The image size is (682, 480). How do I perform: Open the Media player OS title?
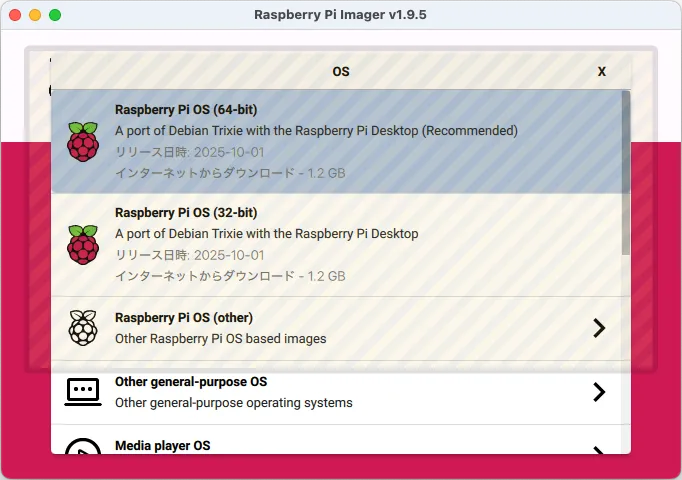pos(163,446)
